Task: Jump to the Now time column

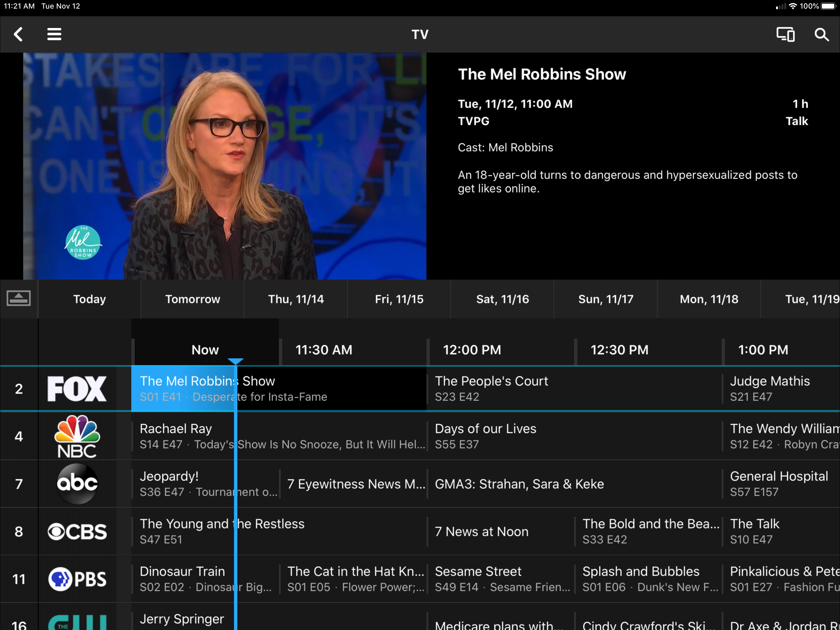Action: 205,349
